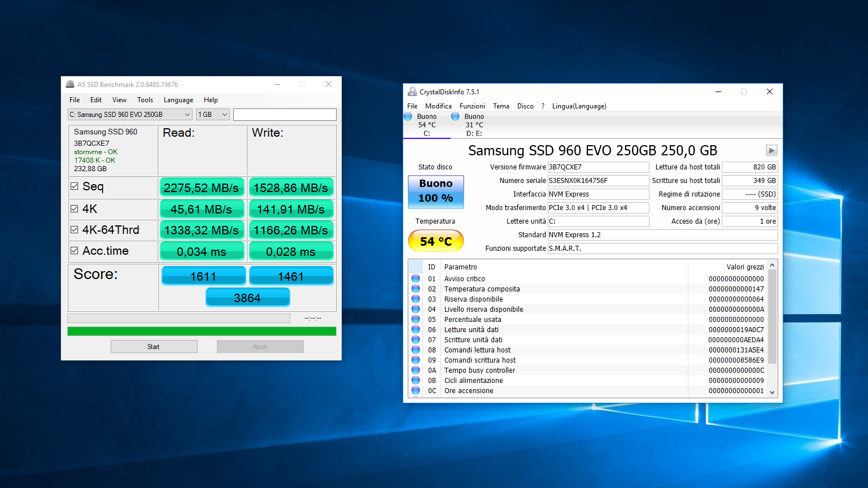The image size is (868, 488).
Task: Click the CrystalDiskInfo title bar icon
Action: [412, 91]
